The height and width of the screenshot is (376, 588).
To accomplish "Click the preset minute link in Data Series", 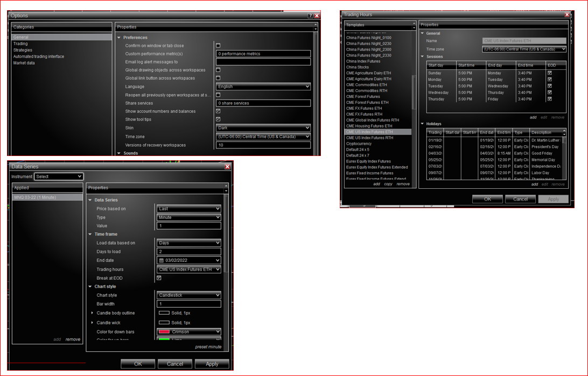I will coord(208,347).
